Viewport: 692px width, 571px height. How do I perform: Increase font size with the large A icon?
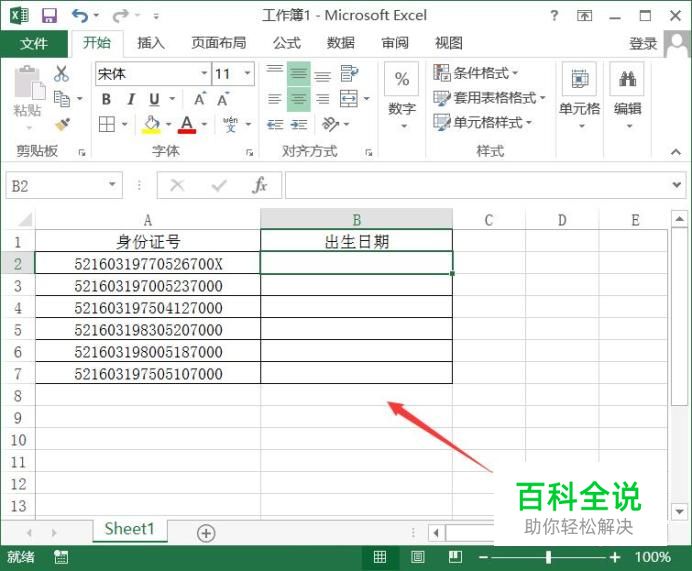point(199,99)
